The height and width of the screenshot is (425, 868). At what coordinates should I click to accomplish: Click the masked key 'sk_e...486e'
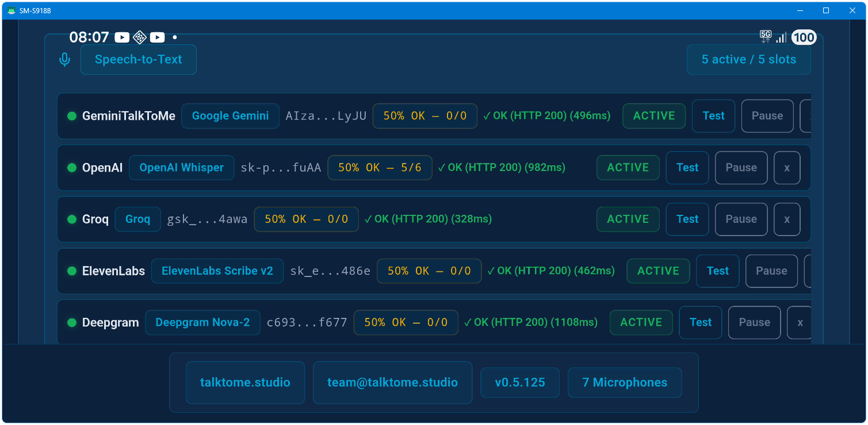coord(330,271)
